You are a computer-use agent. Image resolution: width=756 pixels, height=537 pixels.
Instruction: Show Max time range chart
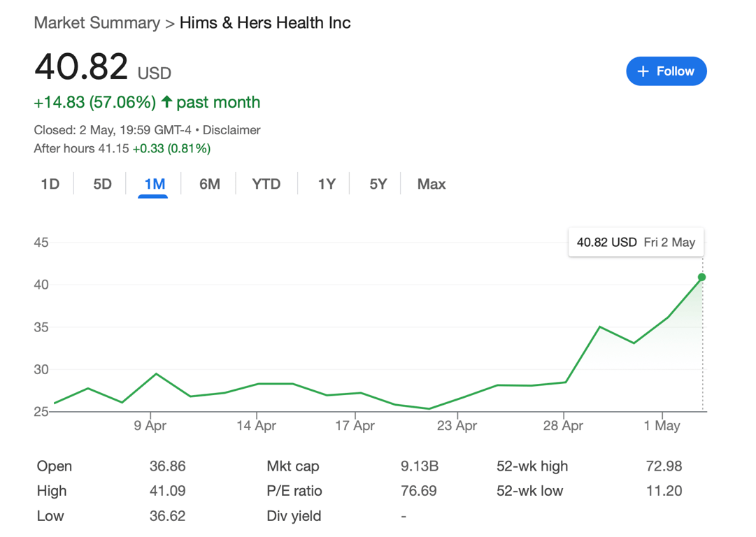click(x=431, y=184)
